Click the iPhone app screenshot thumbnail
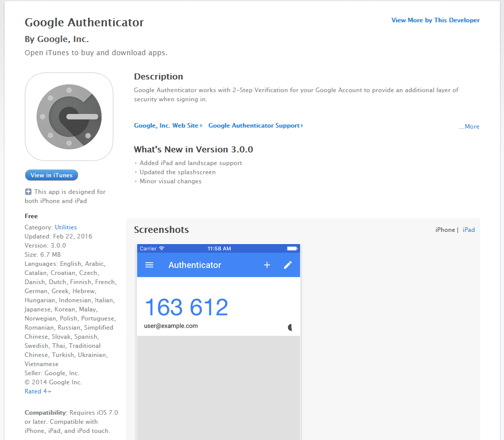 pos(219,342)
